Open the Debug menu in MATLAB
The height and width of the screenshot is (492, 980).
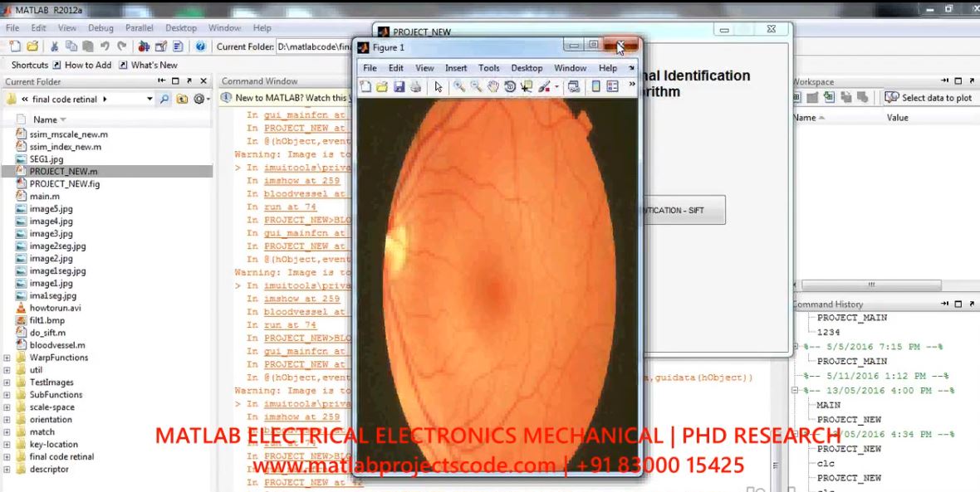click(x=100, y=28)
